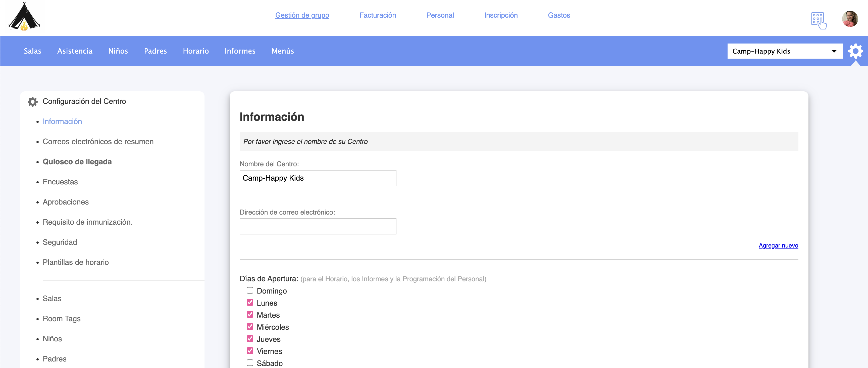Check the Sábado opening day box
Image resolution: width=868 pixels, height=368 pixels.
point(250,363)
